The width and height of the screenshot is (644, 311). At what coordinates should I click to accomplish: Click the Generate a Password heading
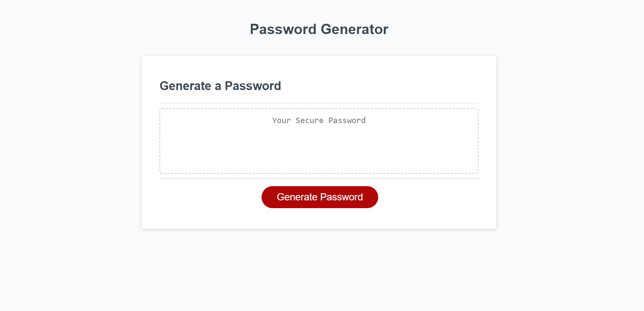click(220, 86)
